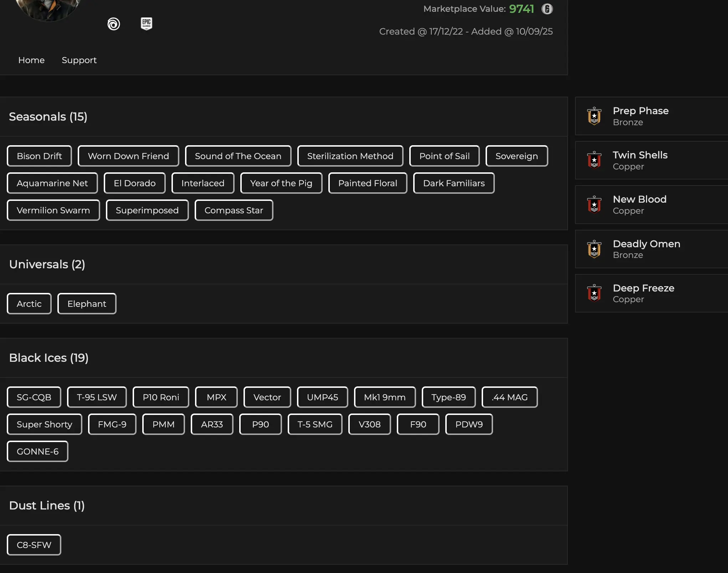This screenshot has width=728, height=573.
Task: Click the Deep Freeze copper rank badge
Action: coord(594,293)
